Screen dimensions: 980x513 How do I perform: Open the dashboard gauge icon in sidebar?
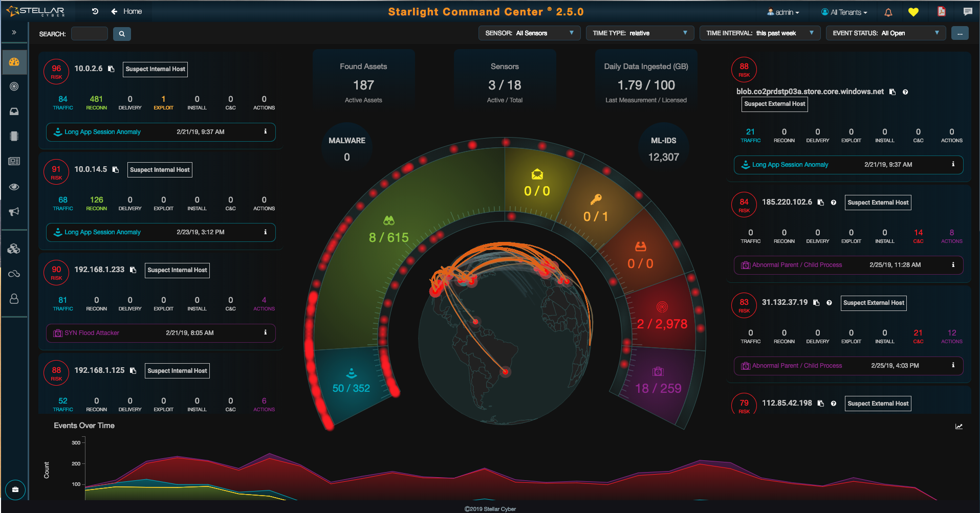tap(14, 62)
